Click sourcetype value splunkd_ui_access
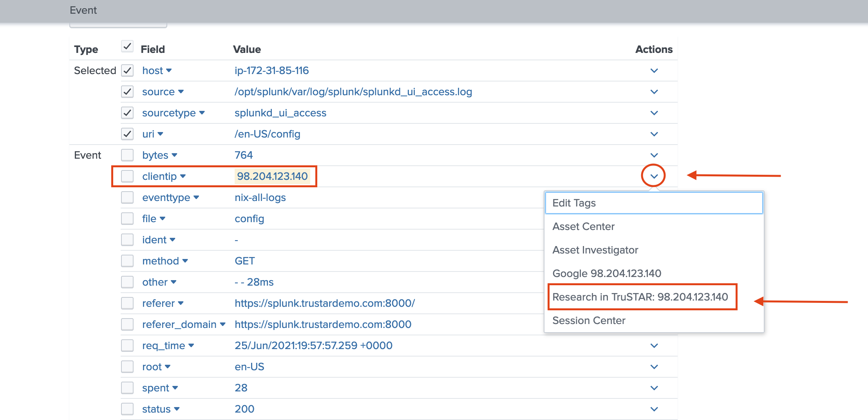 point(280,113)
